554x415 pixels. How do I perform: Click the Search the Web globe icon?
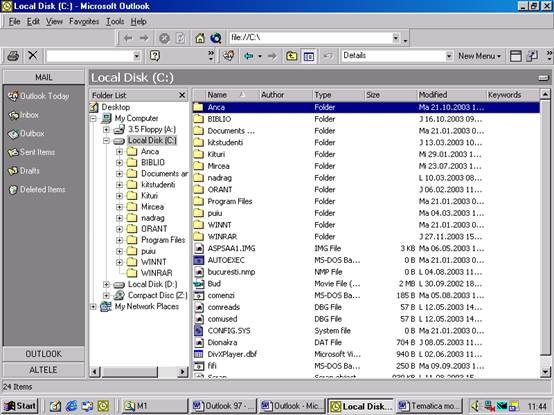(x=216, y=38)
